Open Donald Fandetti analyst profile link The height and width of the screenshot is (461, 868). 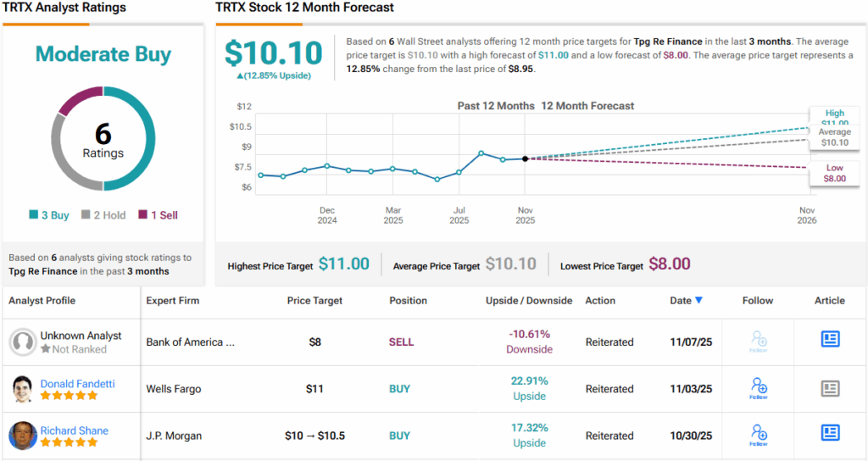coord(77,384)
